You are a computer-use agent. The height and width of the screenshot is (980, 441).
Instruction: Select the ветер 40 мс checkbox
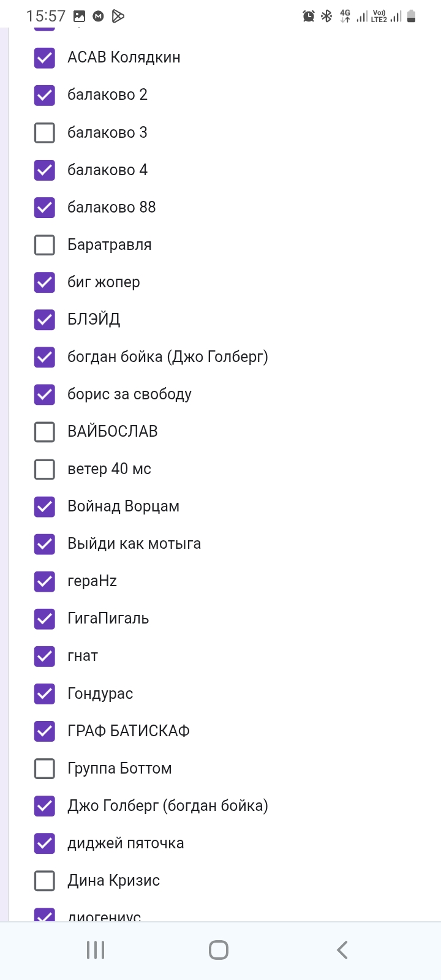point(45,469)
